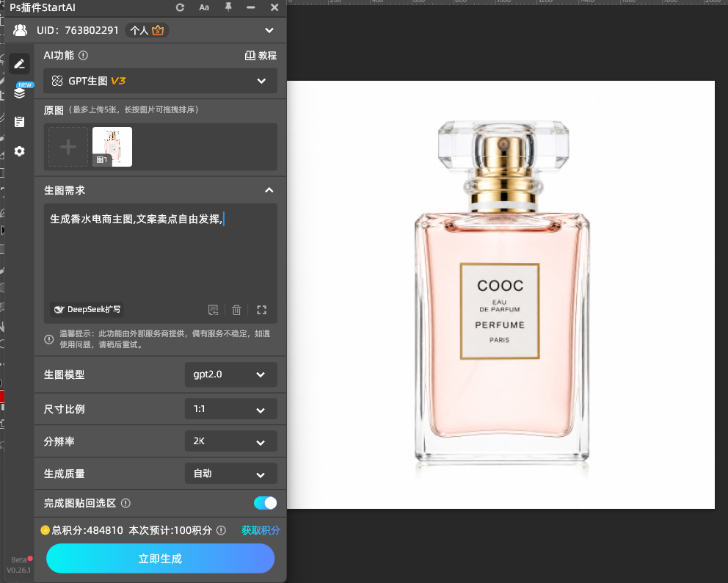Minimize the StartAI plugin panel
Viewport: 728px width, 583px height.
click(x=251, y=7)
